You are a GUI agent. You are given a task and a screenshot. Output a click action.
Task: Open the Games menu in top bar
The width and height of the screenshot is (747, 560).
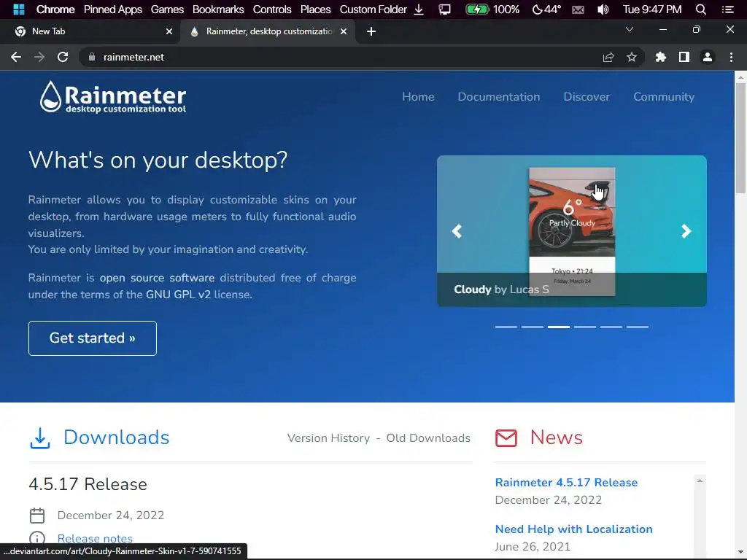[167, 9]
